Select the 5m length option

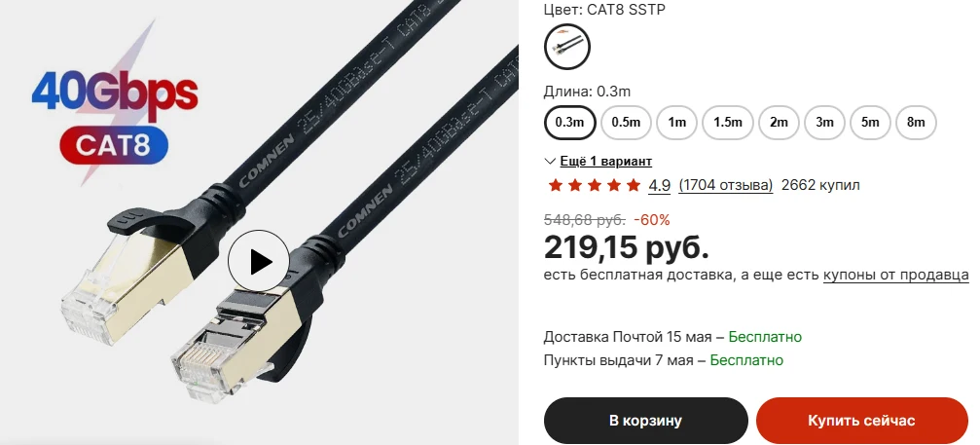[x=870, y=123]
